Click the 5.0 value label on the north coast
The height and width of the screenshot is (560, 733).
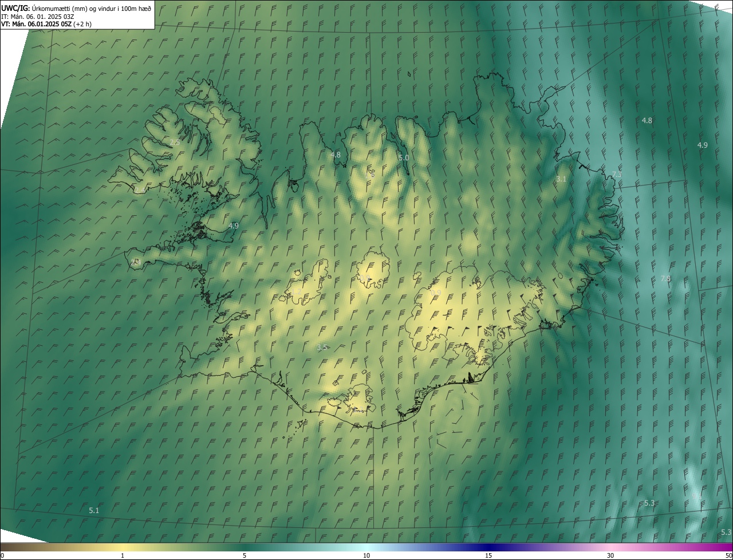(404, 157)
